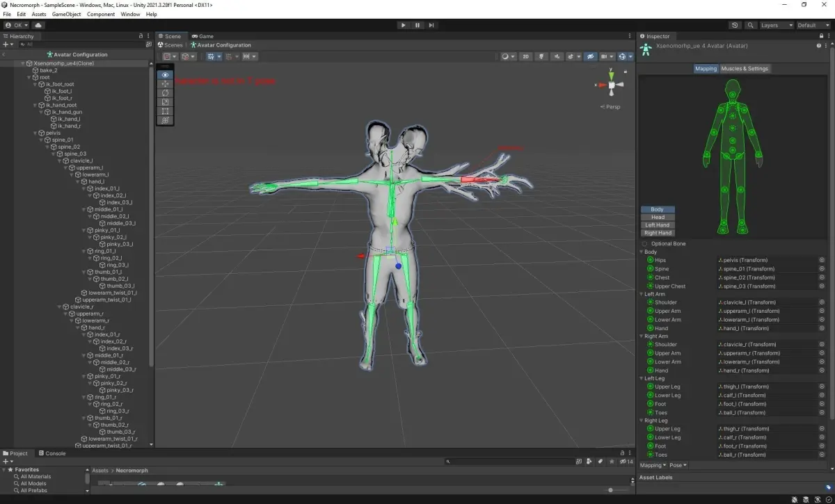Viewport: 835px width, 504px height.
Task: Click the Play button
Action: click(403, 25)
